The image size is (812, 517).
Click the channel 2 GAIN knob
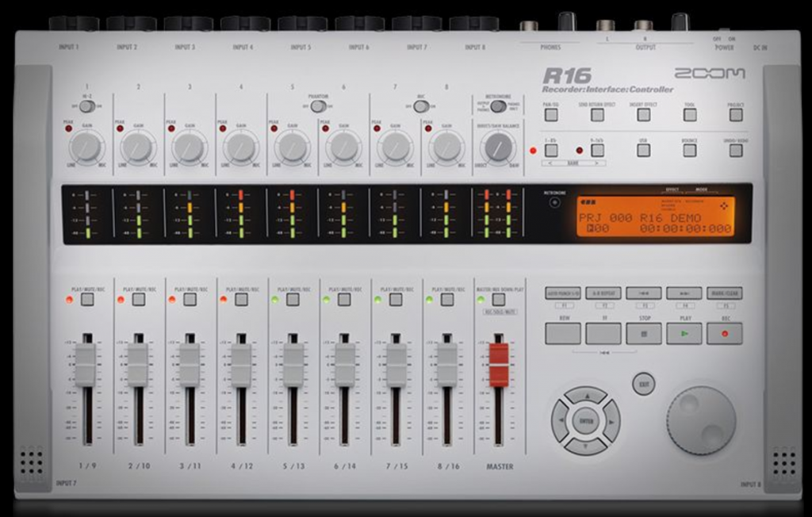(x=138, y=147)
